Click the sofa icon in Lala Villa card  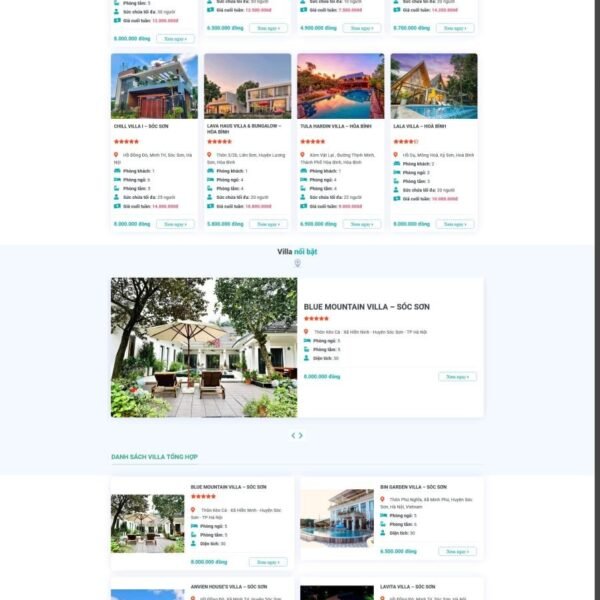point(397,163)
